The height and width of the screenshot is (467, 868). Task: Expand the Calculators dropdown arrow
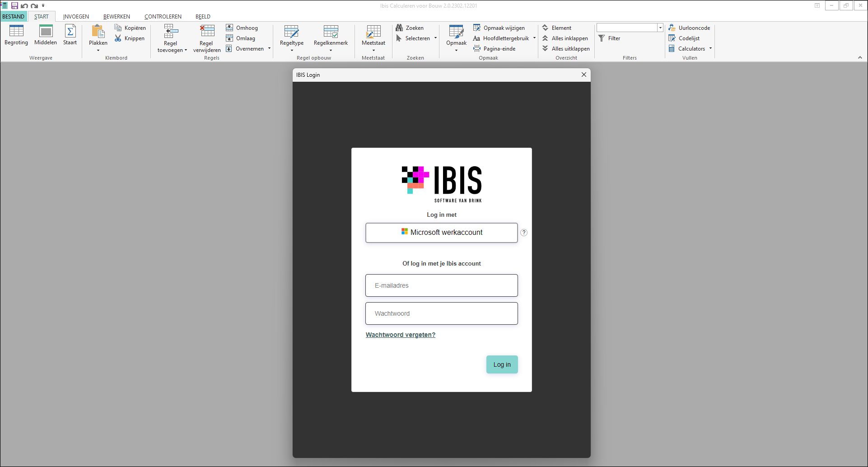pyautogui.click(x=710, y=49)
